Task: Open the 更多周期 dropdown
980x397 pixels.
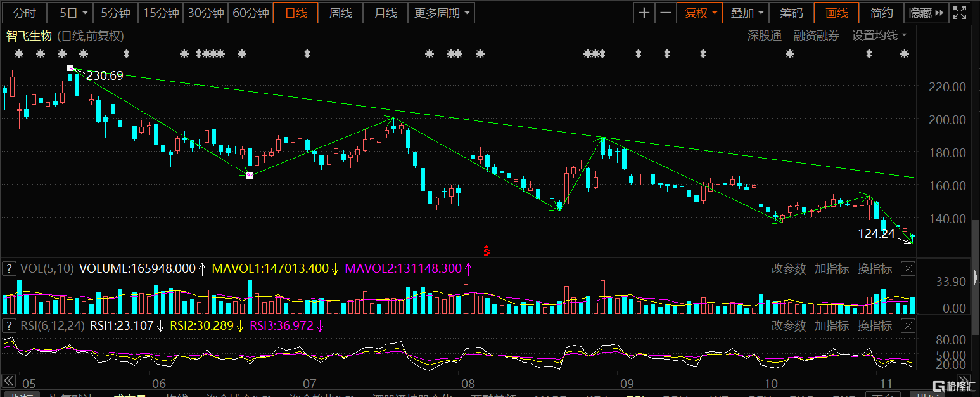Action: click(x=442, y=13)
